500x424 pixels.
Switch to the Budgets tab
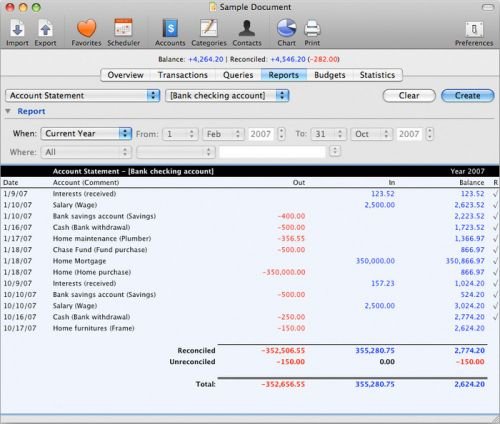[x=330, y=75]
